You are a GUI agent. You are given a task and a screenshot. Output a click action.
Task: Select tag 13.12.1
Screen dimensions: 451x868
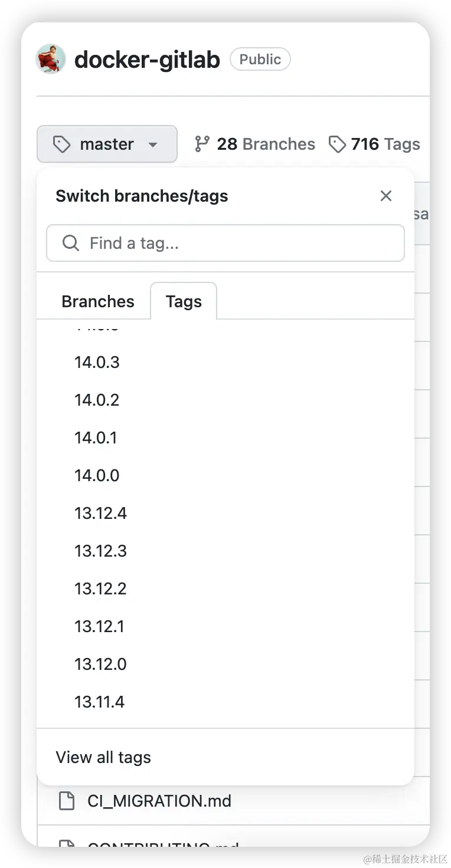tap(99, 626)
